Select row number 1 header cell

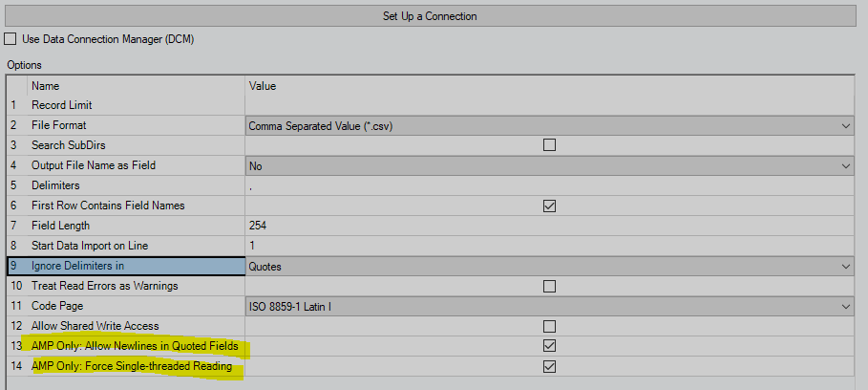(14, 105)
